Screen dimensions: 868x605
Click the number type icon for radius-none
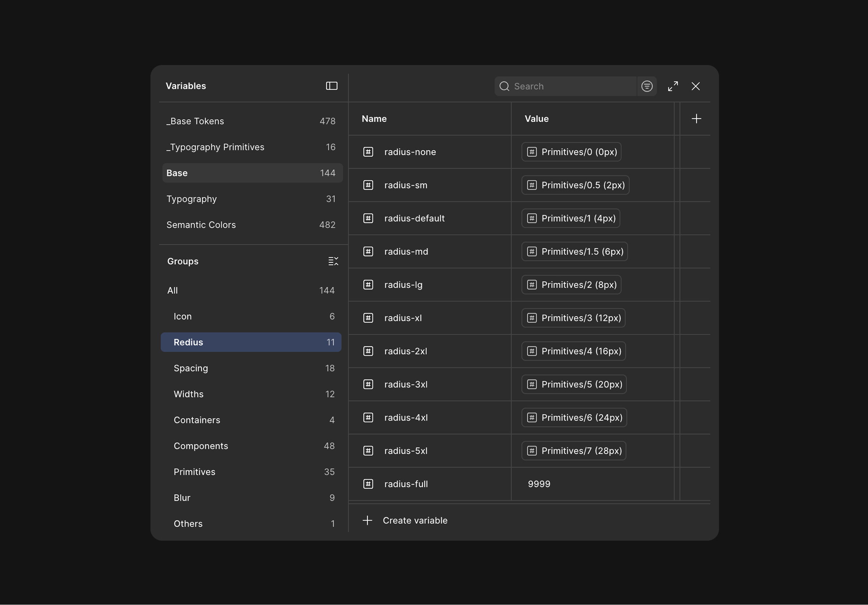click(368, 152)
